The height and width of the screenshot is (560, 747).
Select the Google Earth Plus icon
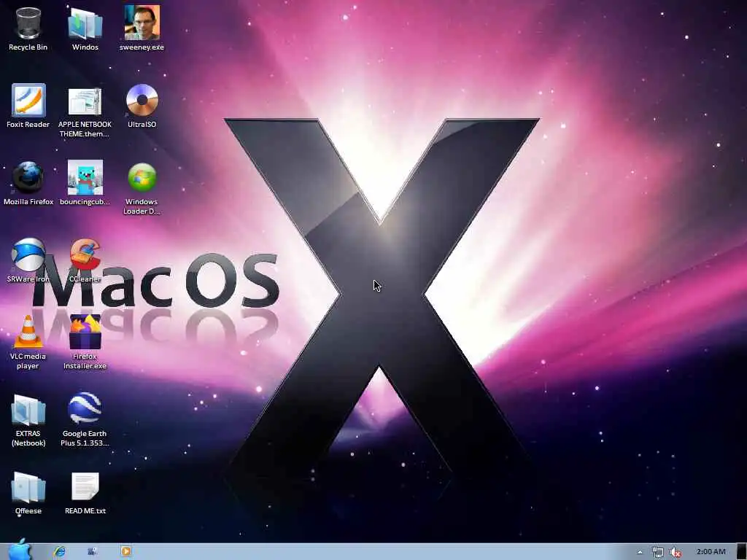coord(85,408)
